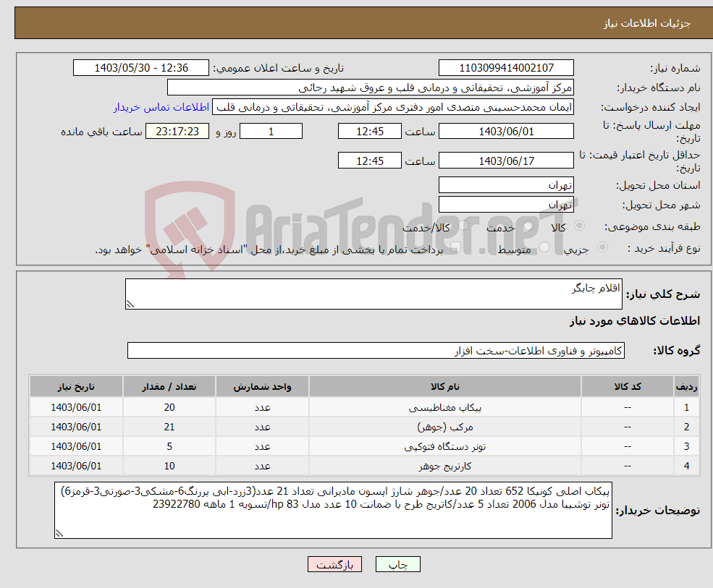Click the delivery city تهران field
The height and width of the screenshot is (588, 713).
pos(506,204)
